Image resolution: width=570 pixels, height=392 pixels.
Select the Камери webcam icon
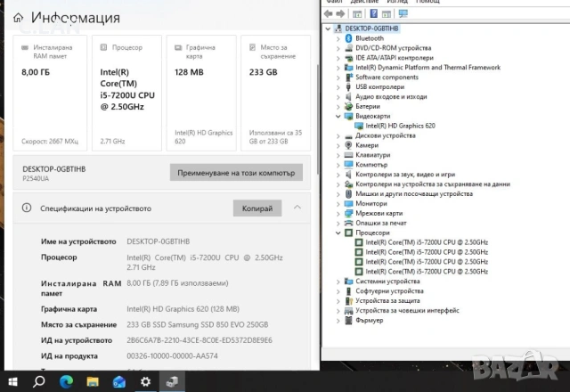tap(348, 145)
